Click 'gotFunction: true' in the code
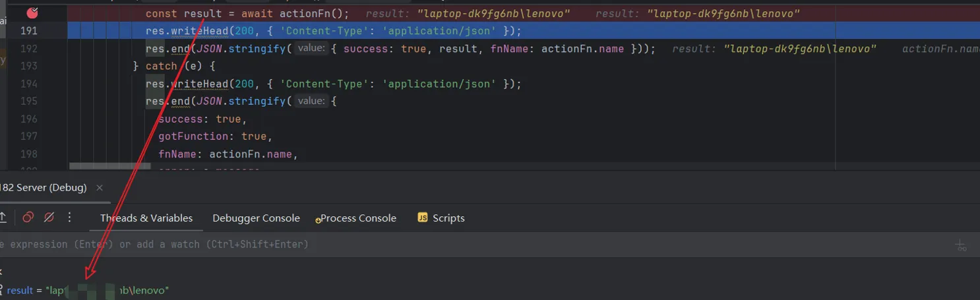The image size is (980, 300). coord(215,136)
